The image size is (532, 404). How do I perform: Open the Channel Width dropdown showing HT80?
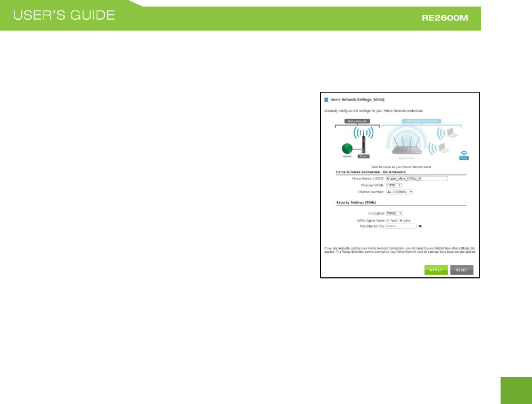click(x=394, y=185)
